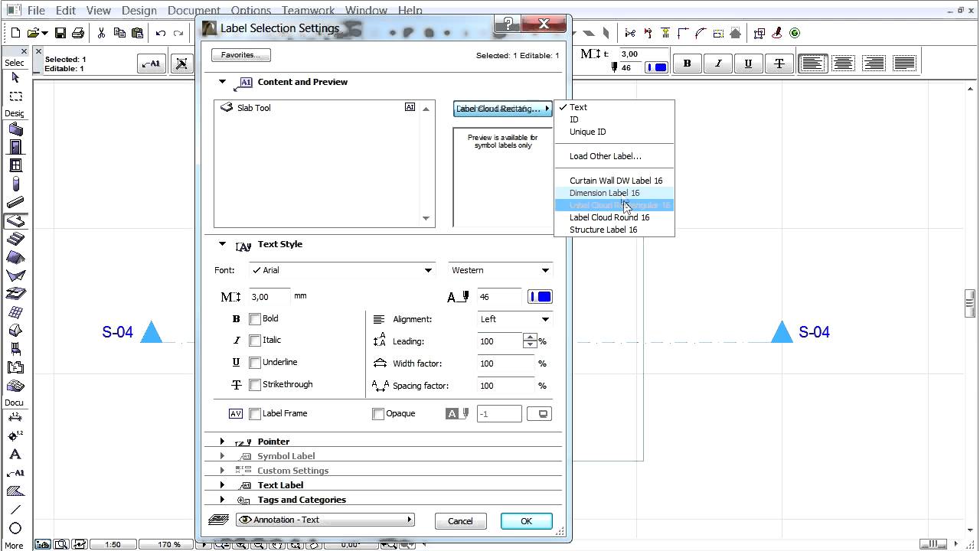Collapse the Text Style section
The width and height of the screenshot is (980, 551).
tap(223, 244)
